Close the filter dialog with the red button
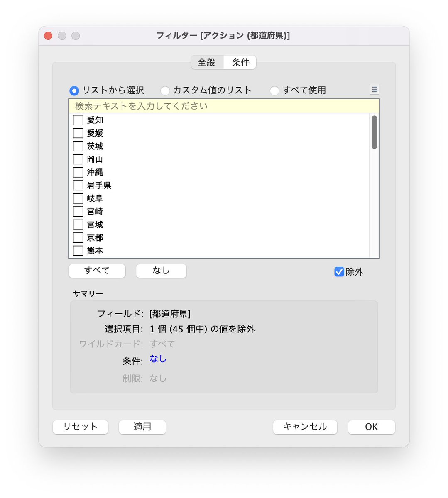448x498 pixels. click(x=48, y=36)
